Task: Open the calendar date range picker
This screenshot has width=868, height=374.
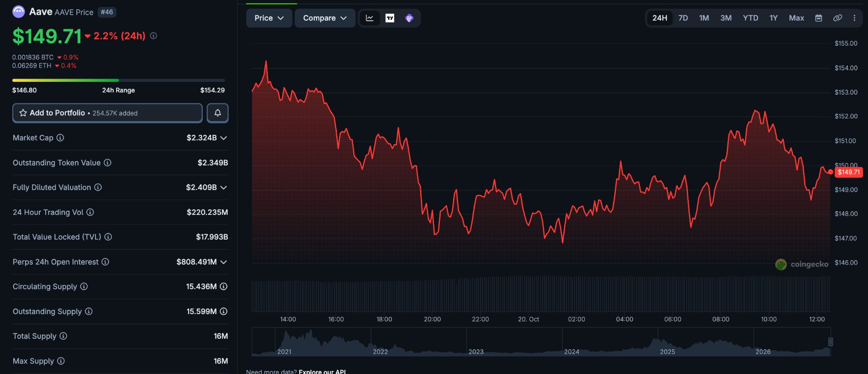Action: point(819,18)
